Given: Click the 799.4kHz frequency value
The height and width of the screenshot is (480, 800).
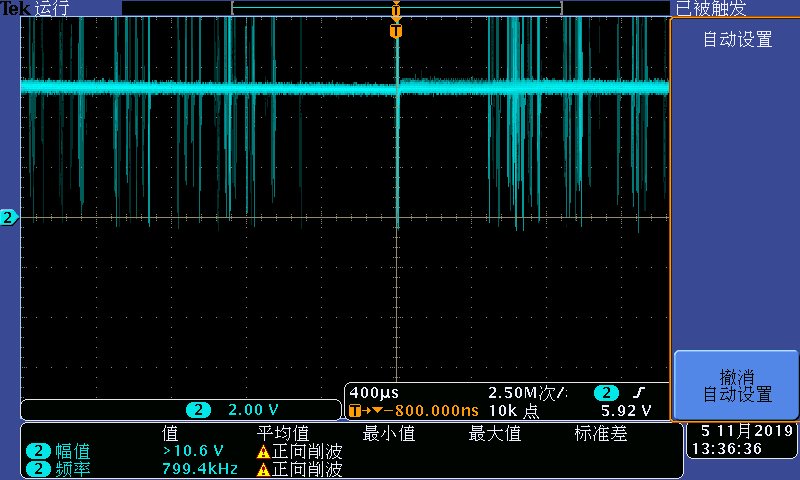Looking at the screenshot, I should [199, 469].
